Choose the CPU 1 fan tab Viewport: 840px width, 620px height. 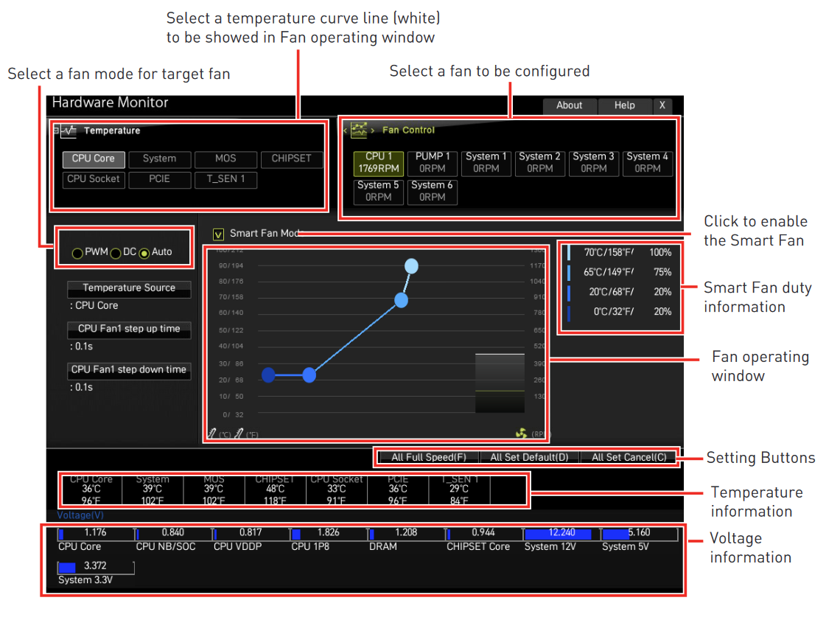point(379,162)
